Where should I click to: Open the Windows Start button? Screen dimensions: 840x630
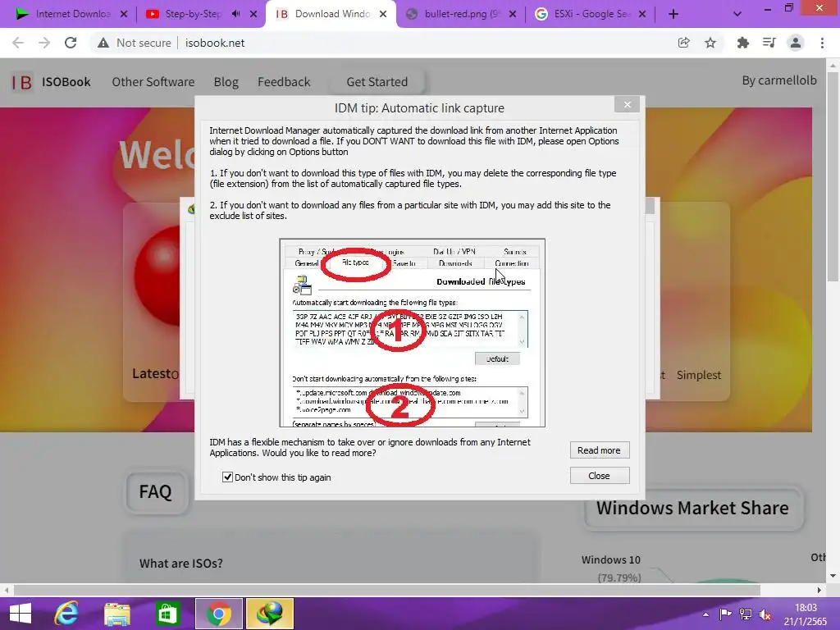coord(21,614)
